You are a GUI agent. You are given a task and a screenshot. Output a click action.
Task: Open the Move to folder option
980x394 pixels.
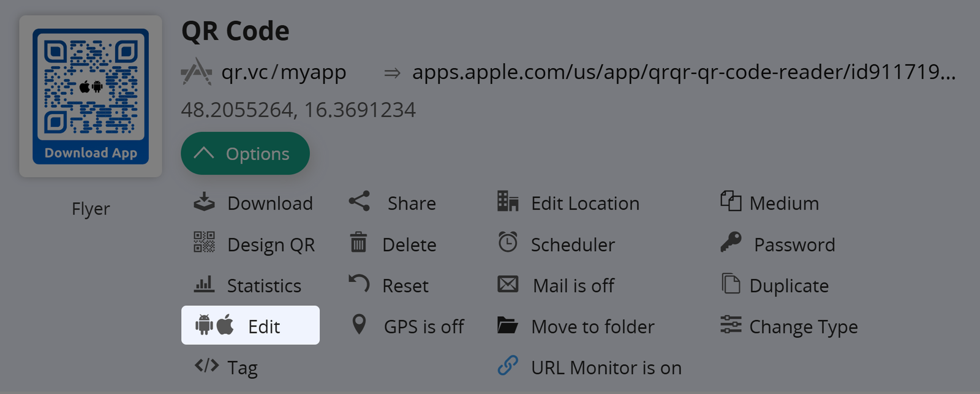tap(592, 327)
